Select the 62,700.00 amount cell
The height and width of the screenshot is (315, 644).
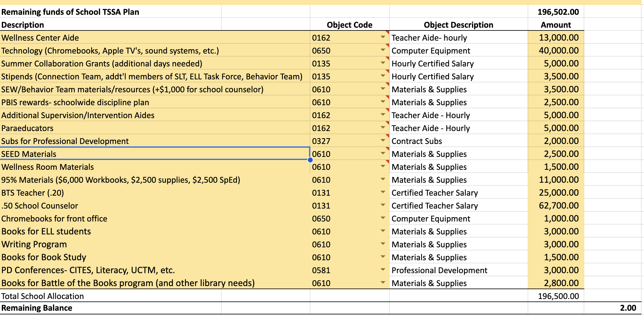tap(556, 205)
